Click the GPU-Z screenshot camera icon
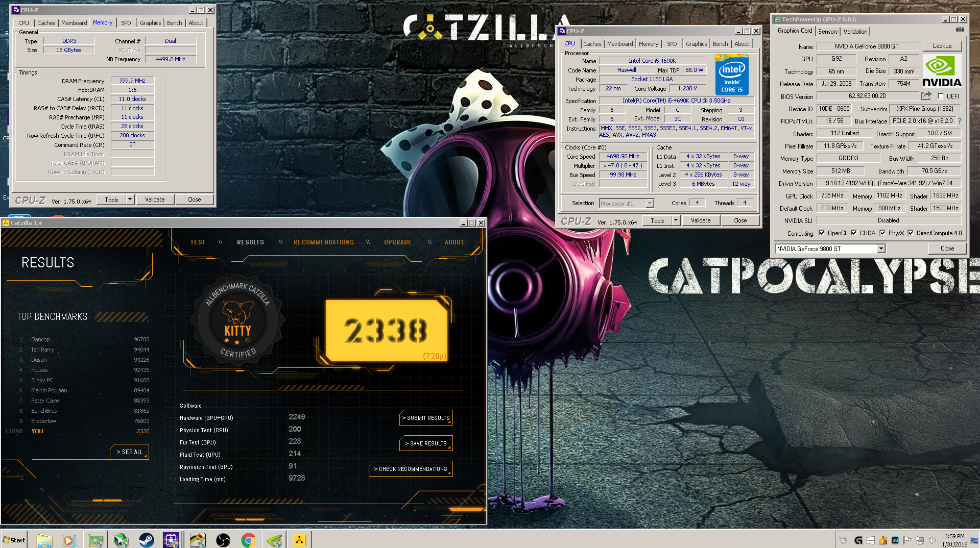 tap(960, 30)
